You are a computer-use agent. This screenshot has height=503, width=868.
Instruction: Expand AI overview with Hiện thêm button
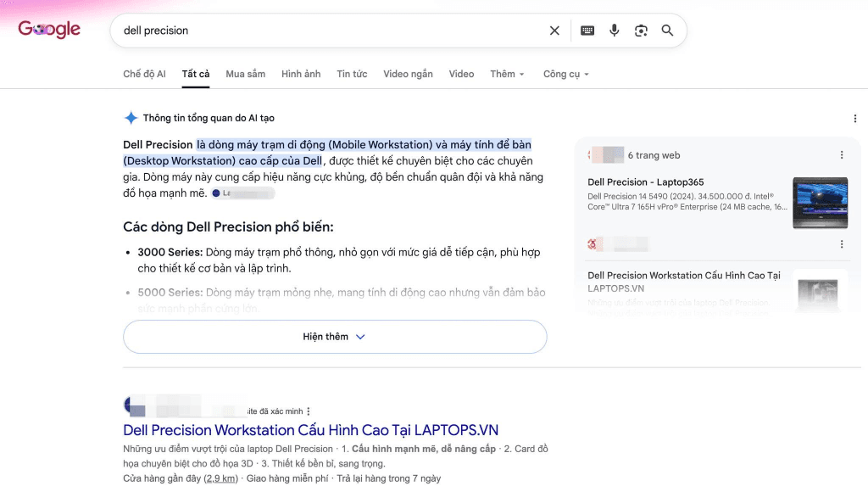[x=335, y=337]
